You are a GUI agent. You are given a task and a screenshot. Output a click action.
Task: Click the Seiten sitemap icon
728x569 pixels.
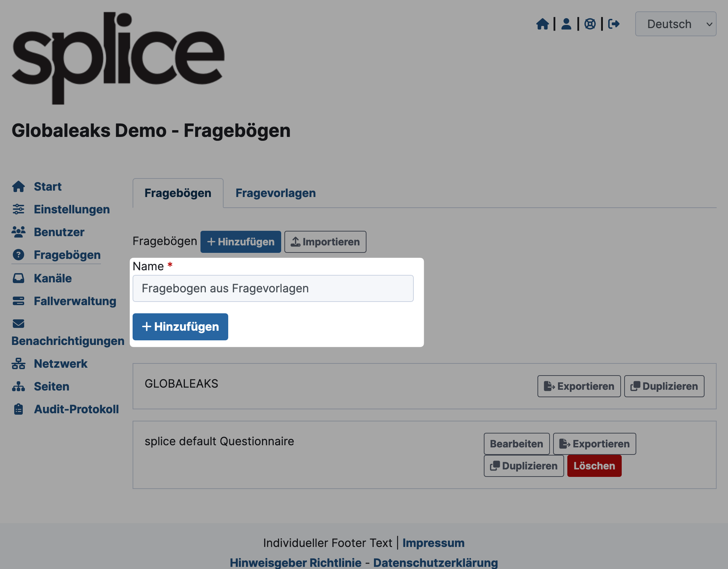click(x=18, y=386)
